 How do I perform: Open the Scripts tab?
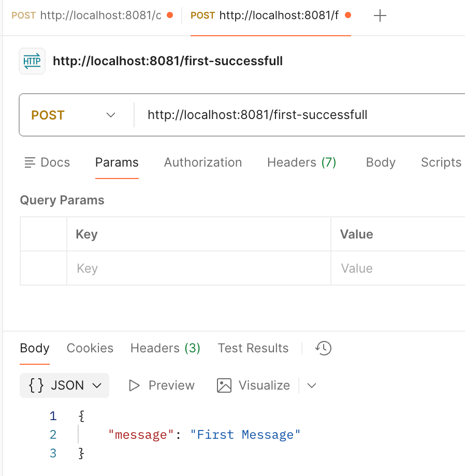[441, 162]
